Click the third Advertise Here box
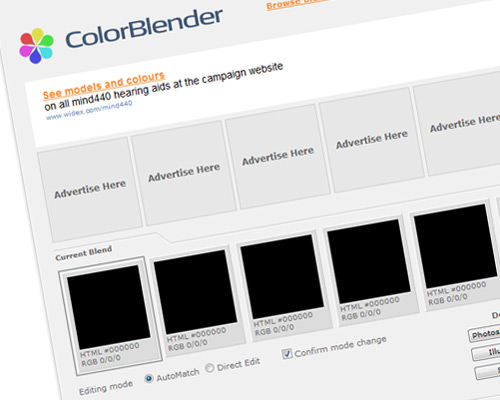The height and width of the screenshot is (400, 500). point(278,156)
